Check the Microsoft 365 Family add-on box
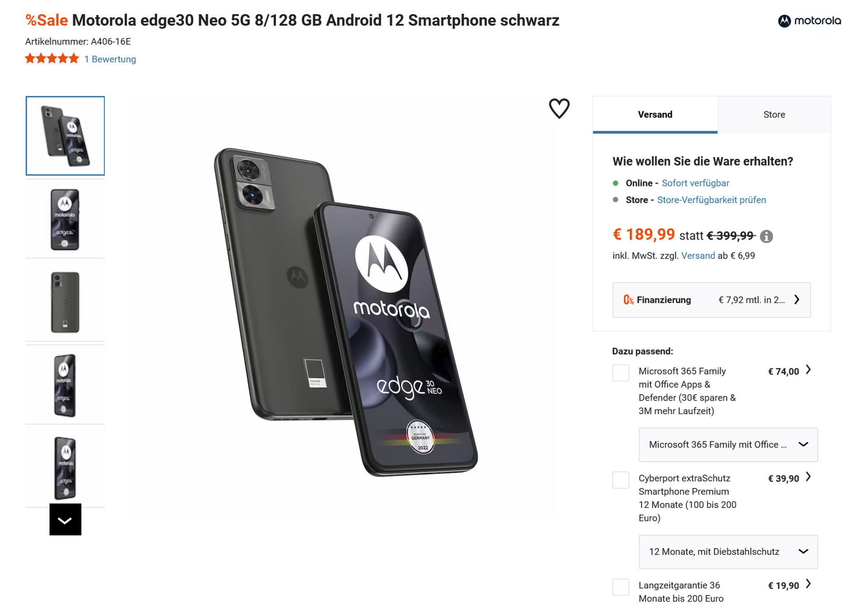 click(620, 373)
